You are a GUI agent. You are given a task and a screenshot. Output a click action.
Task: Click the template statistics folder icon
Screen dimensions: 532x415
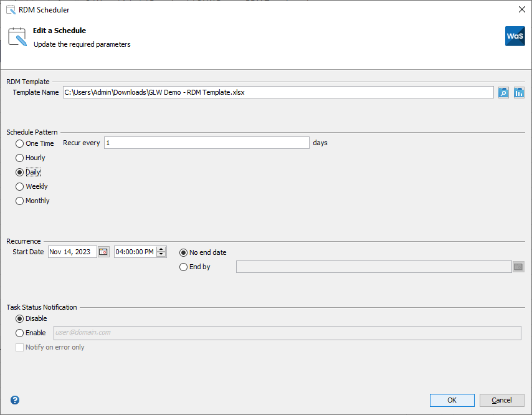tap(519, 92)
